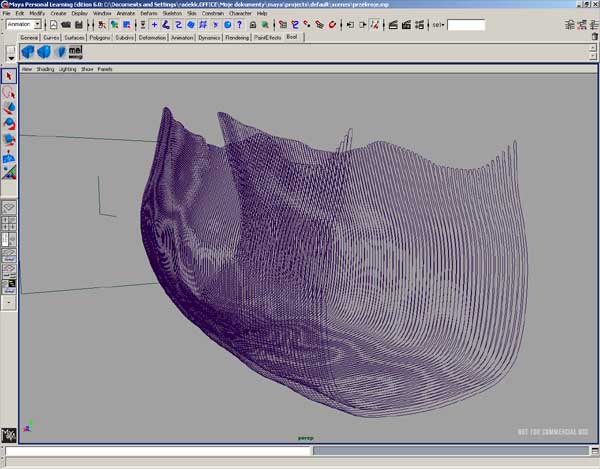Pick the Soft Modification tool
The width and height of the screenshot is (600, 469).
point(9,156)
